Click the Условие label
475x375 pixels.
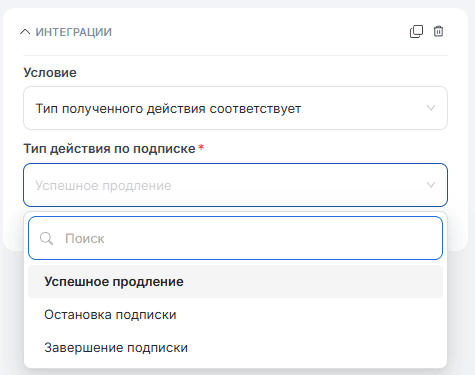tap(50, 72)
